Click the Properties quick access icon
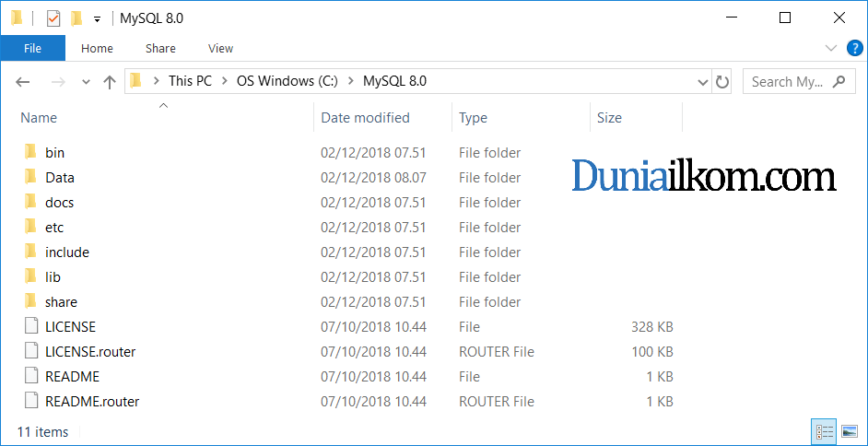 click(53, 18)
